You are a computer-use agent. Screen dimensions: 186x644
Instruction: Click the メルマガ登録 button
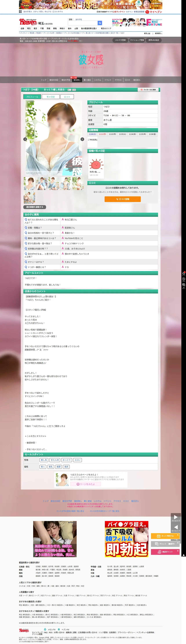tap(120, 40)
